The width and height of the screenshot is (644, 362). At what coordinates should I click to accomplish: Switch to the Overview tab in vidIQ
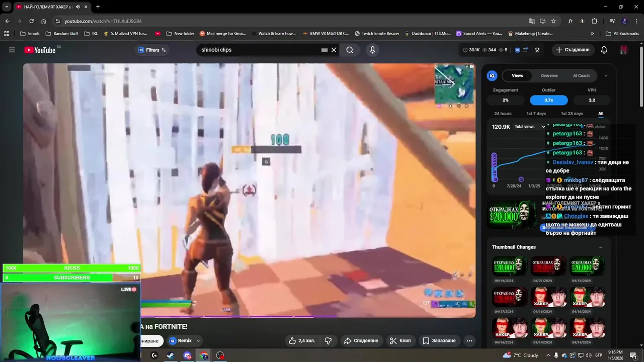click(549, 75)
